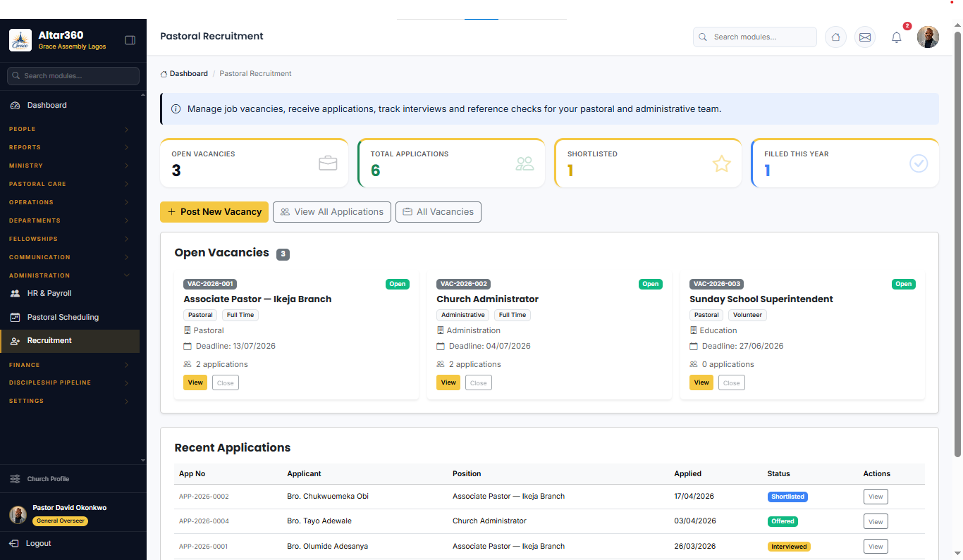Open the notifications bell
The image size is (963, 560).
coord(897,37)
